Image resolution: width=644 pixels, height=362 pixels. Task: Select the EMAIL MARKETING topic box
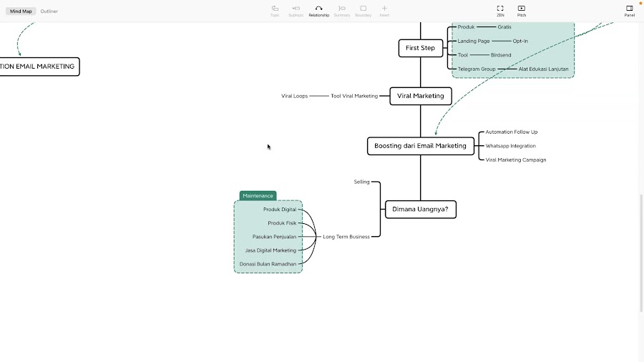[x=39, y=67]
